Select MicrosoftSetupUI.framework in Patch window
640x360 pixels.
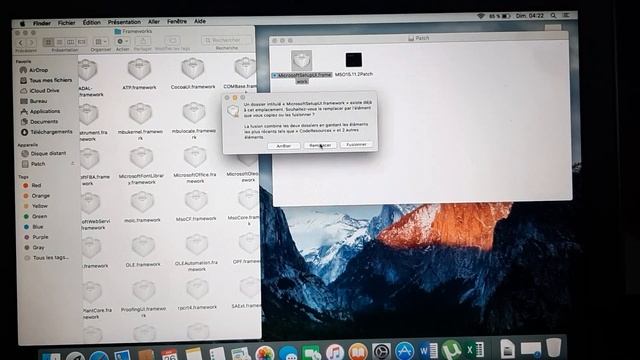tap(302, 60)
